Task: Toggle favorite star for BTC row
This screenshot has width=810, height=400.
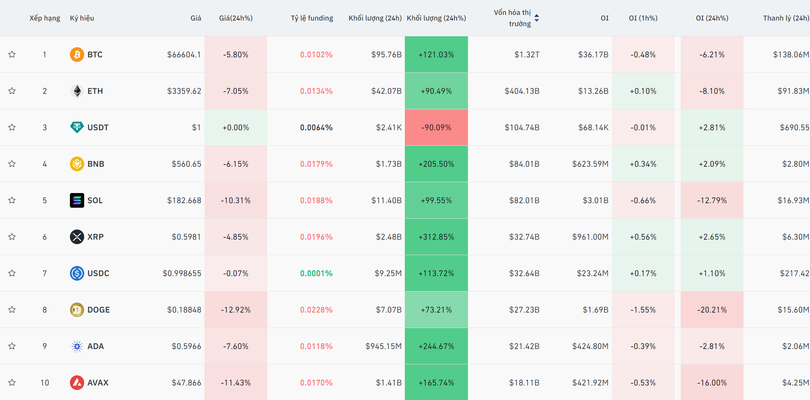Action: click(x=12, y=55)
